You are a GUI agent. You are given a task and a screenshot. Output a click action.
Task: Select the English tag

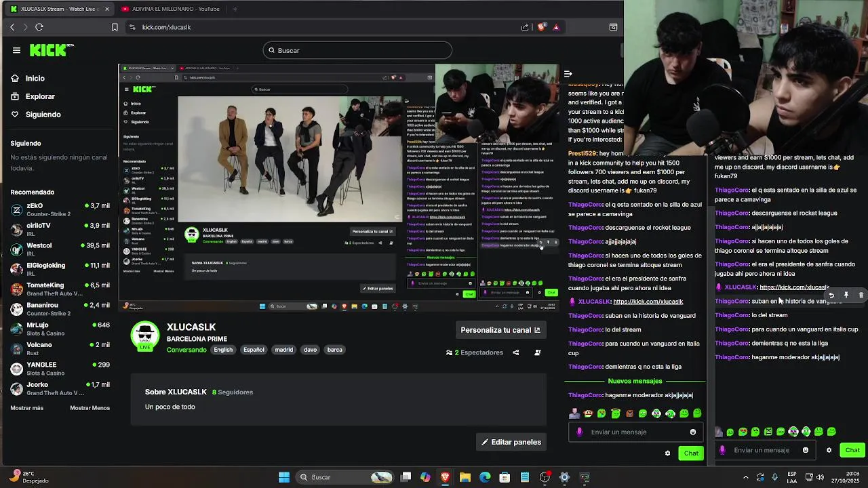223,350
